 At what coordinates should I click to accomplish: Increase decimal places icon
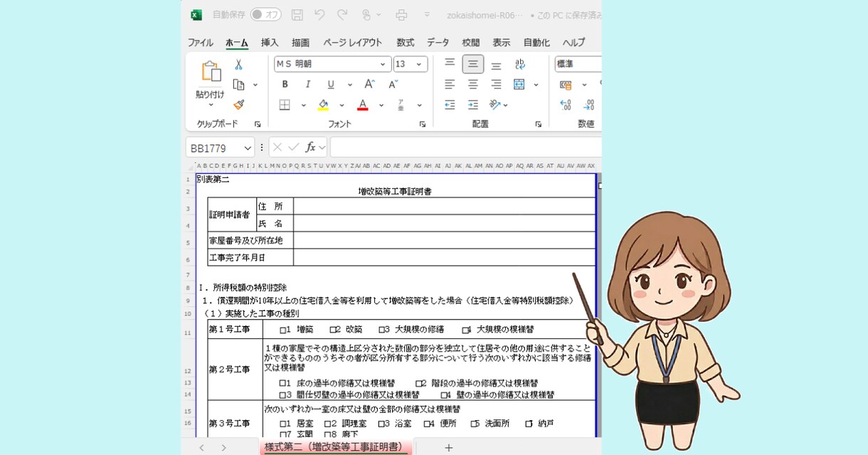pyautogui.click(x=566, y=105)
